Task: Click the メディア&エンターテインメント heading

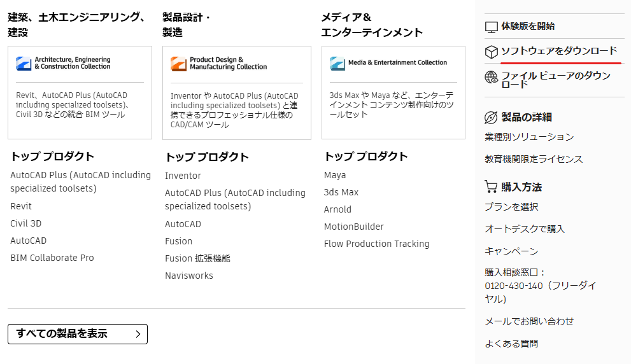Action: [372, 25]
